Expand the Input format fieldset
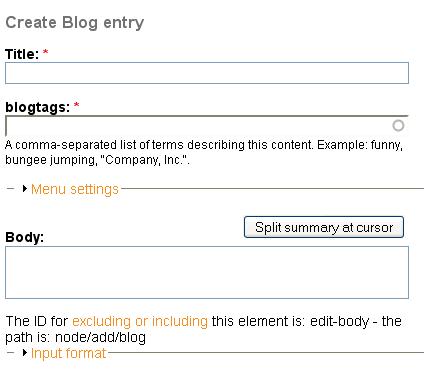Viewport: 426px width, 371px height. coord(68,353)
